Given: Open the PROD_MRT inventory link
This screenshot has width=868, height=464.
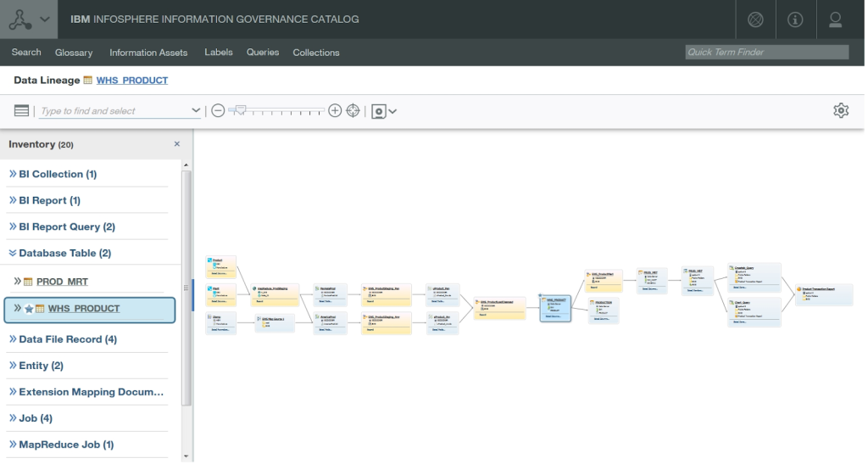Looking at the screenshot, I should [62, 282].
